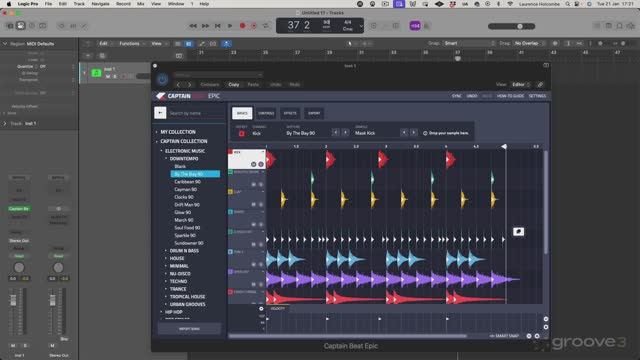Click Logic go to beginning button

click(x=218, y=26)
